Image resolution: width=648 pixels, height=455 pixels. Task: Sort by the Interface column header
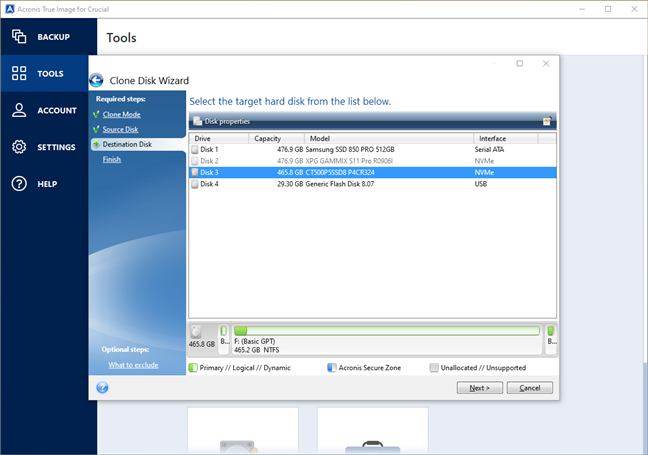pos(506,138)
